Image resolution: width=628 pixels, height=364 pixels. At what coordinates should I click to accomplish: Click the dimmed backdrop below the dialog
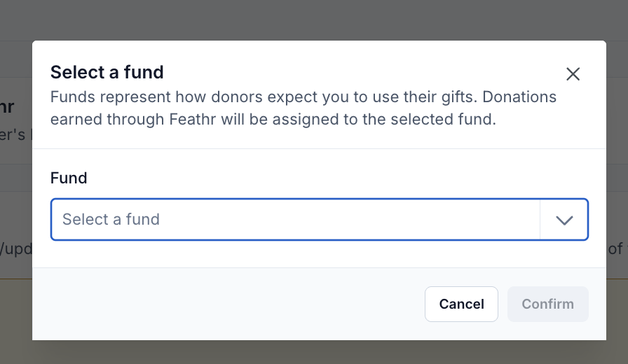[314, 352]
